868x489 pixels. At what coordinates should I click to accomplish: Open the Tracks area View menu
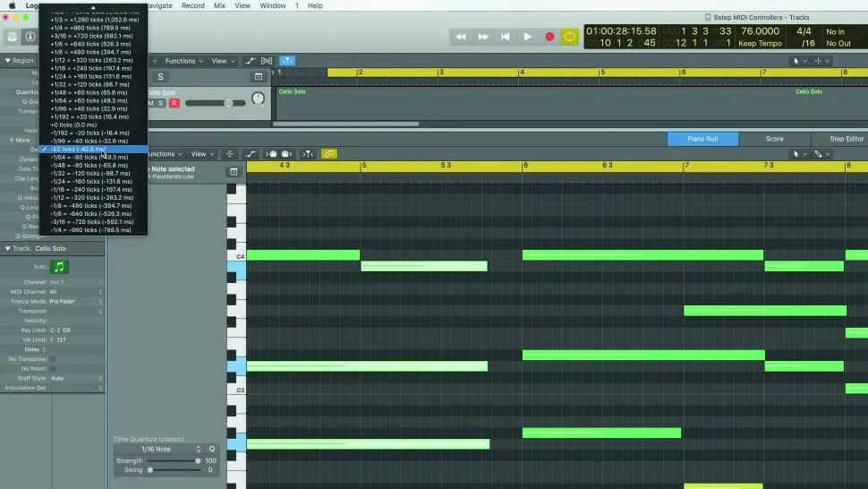[x=223, y=61]
